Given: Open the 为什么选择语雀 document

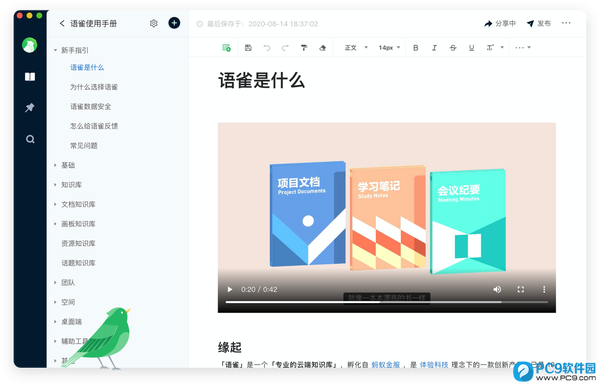Looking at the screenshot, I should pyautogui.click(x=94, y=87).
